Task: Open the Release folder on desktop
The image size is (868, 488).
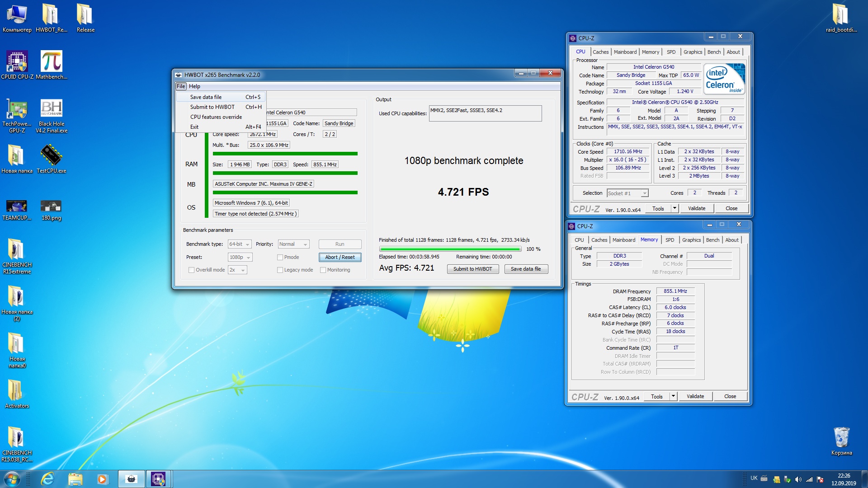Action: coord(85,19)
